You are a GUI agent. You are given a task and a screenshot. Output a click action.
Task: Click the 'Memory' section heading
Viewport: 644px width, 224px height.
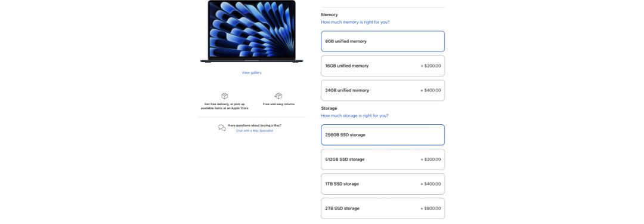click(x=329, y=15)
